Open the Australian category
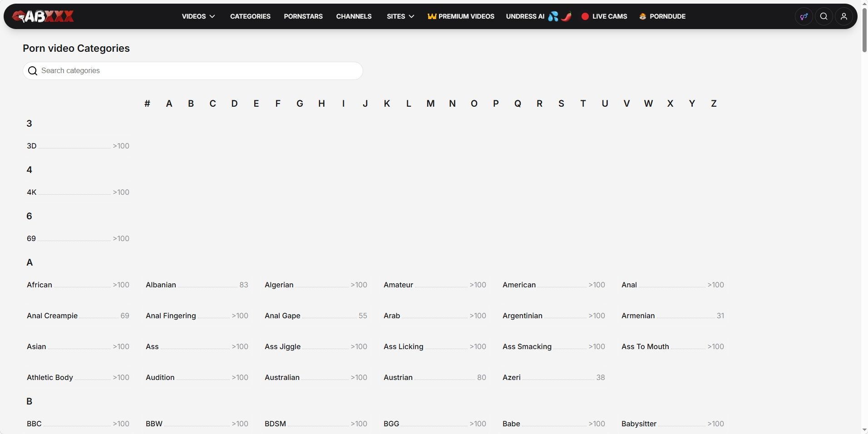Viewport: 868px width, 434px height. point(316,377)
